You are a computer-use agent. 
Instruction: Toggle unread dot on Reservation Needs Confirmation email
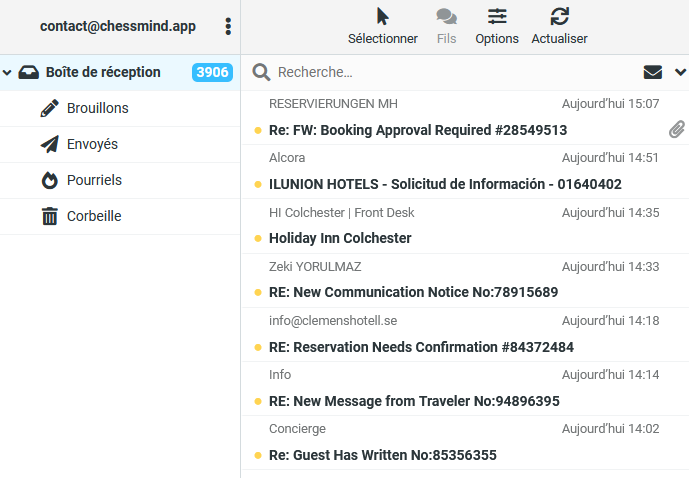(258, 348)
